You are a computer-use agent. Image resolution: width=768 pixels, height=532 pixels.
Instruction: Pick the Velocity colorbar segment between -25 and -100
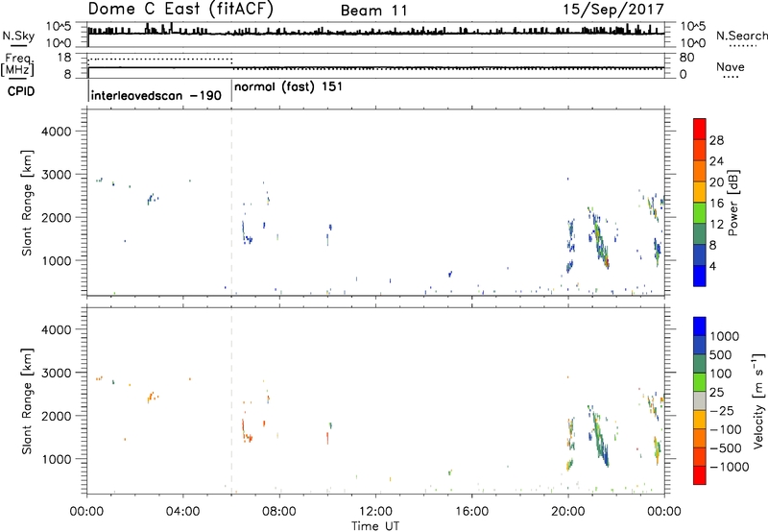(700, 420)
